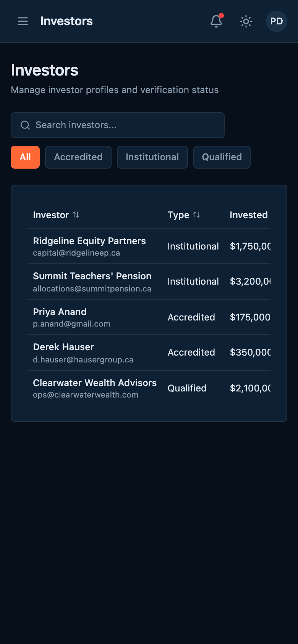Switch to the All filter tab
Viewport: 298px width, 644px height.
[x=25, y=157]
